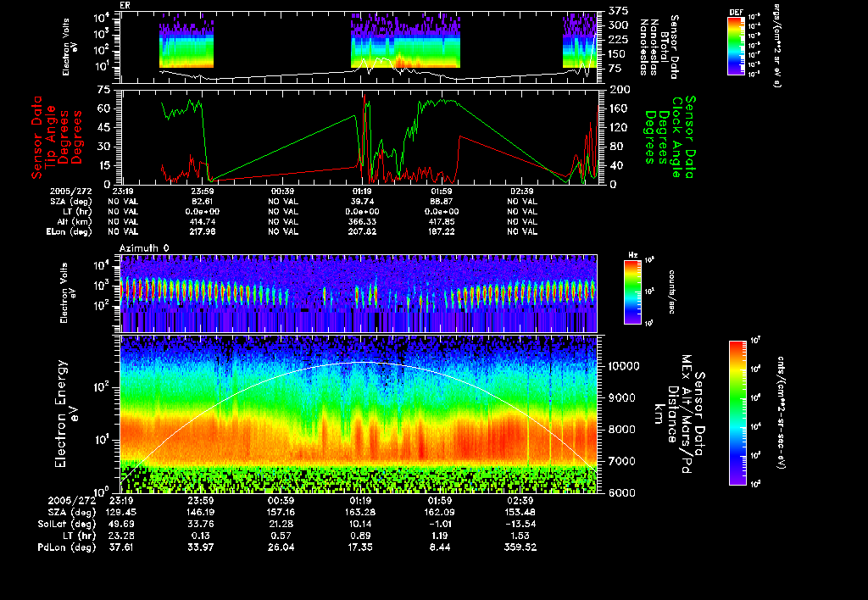Click the 200 clock angle tick label
The height and width of the screenshot is (600, 868).
(x=620, y=90)
